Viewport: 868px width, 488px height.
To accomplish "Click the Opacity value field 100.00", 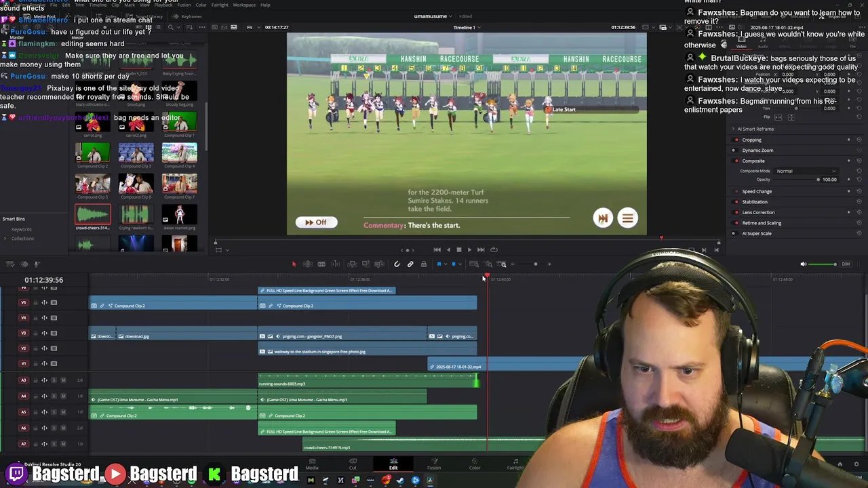I will (x=829, y=180).
